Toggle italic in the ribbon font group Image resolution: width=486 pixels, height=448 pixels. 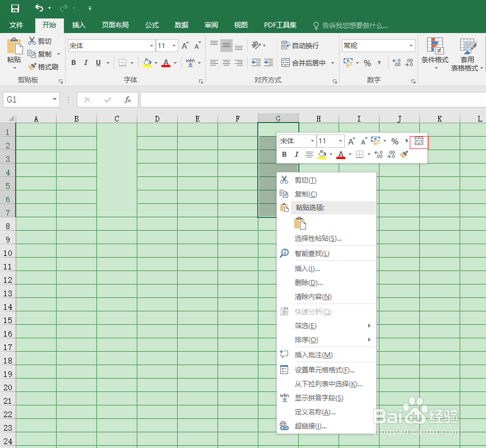pyautogui.click(x=86, y=63)
